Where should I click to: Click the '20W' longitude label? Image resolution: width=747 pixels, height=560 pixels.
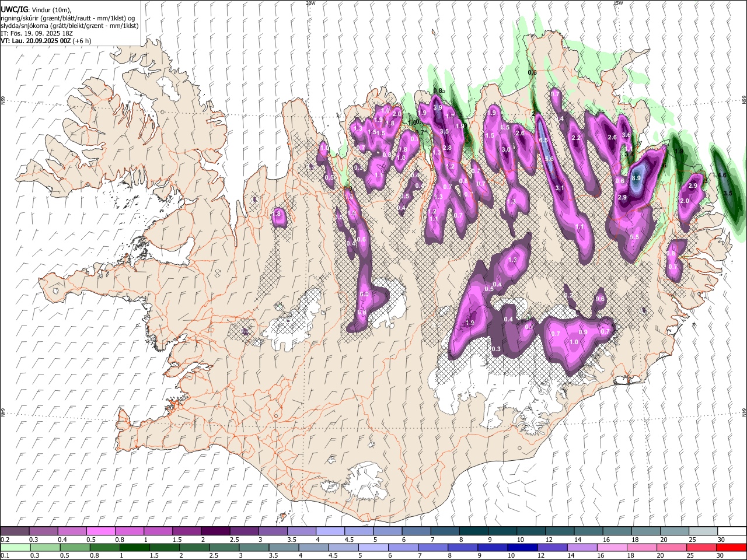[x=310, y=3]
